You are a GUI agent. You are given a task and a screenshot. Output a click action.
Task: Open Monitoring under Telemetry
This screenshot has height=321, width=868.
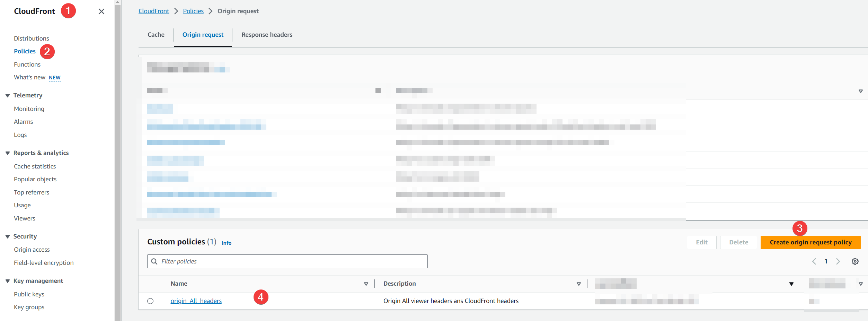pyautogui.click(x=29, y=109)
